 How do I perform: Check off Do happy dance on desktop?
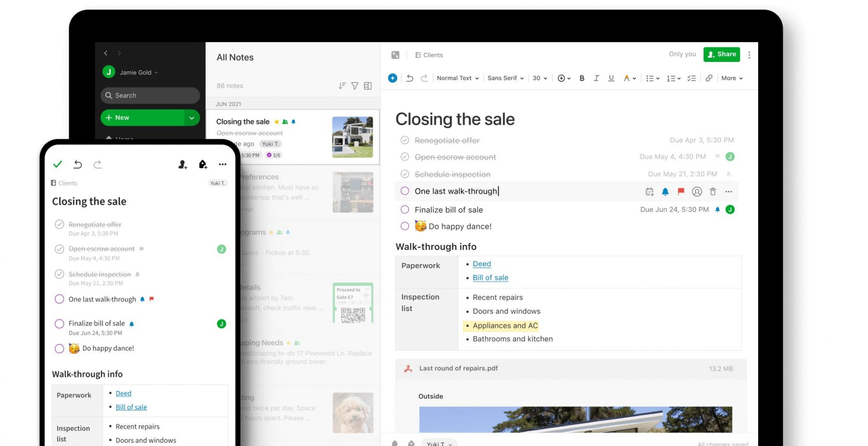coord(405,226)
